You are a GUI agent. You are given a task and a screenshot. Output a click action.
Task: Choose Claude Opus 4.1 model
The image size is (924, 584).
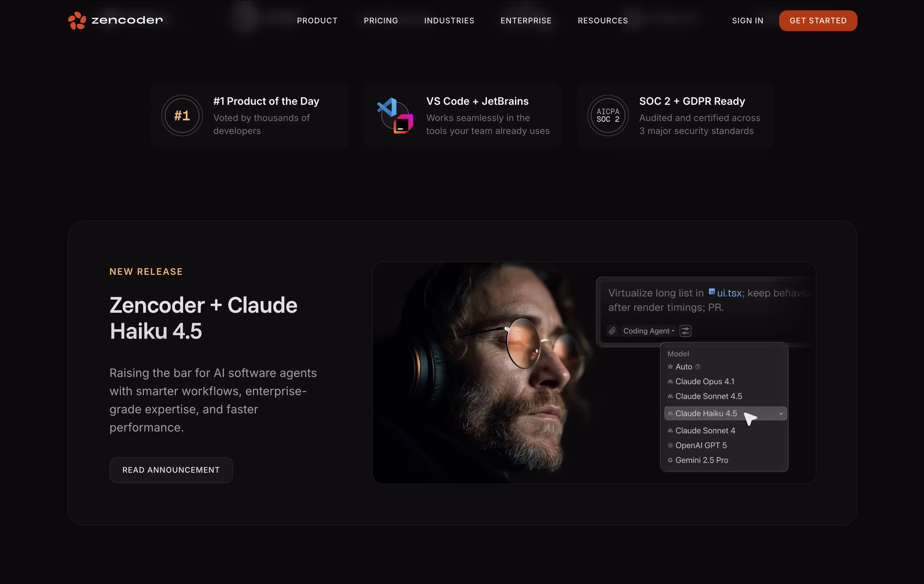tap(705, 381)
